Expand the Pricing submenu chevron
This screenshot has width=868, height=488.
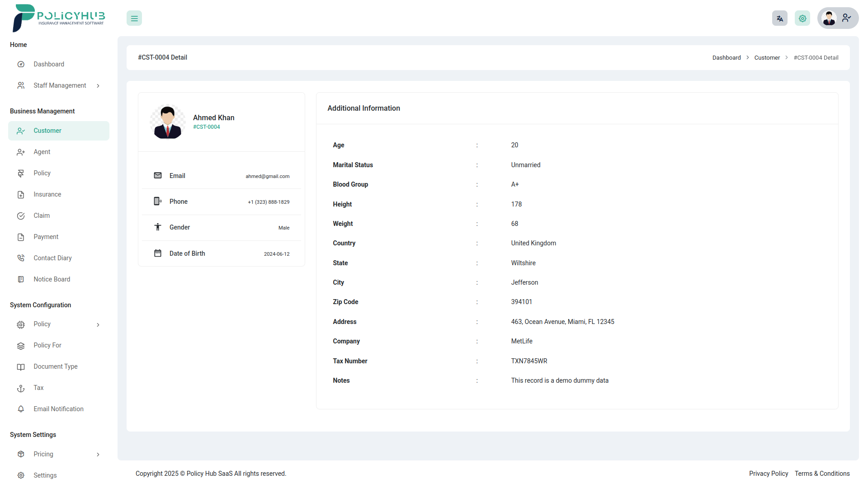click(98, 455)
